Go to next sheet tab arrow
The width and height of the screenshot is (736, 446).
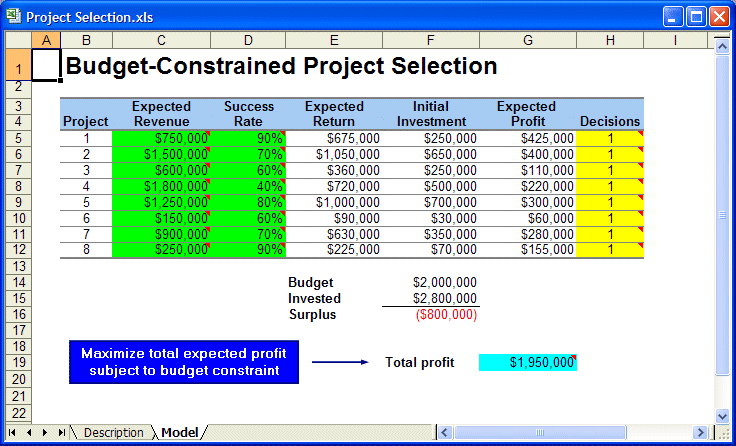tap(45, 432)
